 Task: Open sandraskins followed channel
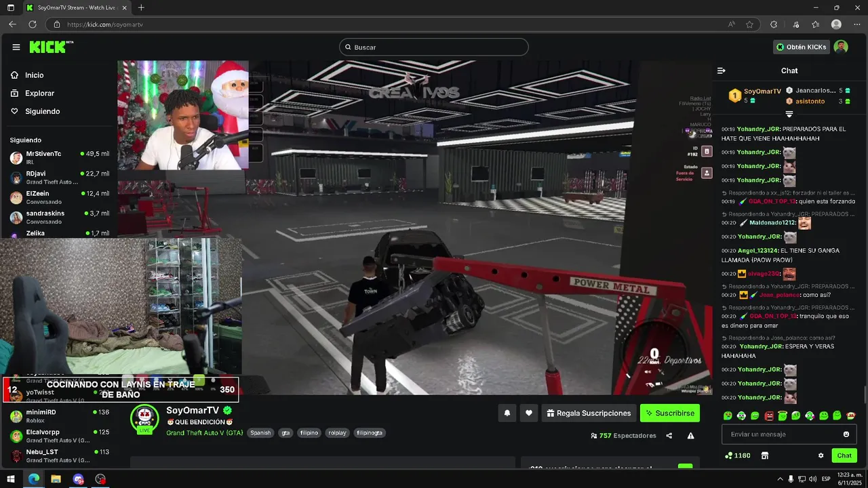coord(60,217)
